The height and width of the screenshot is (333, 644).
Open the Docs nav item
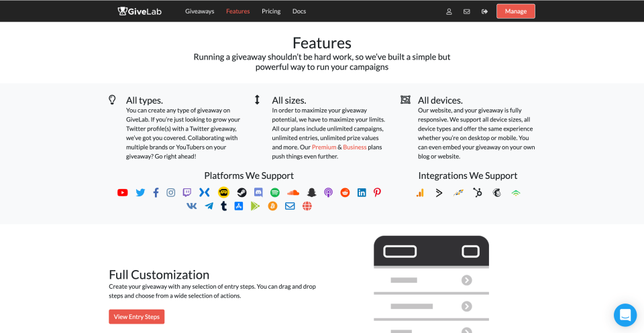pyautogui.click(x=299, y=11)
